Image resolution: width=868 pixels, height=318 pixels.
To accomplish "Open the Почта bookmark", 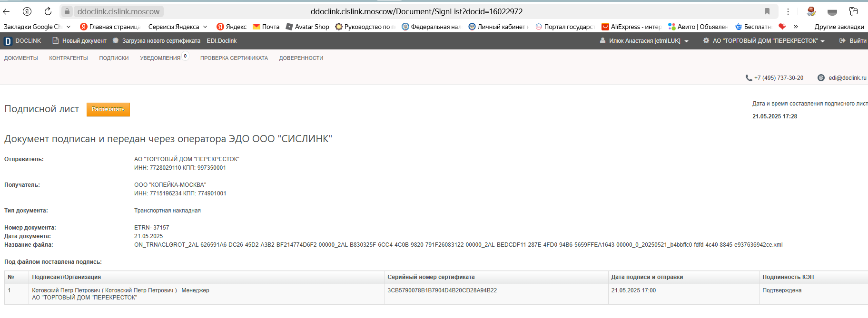I will 266,27.
